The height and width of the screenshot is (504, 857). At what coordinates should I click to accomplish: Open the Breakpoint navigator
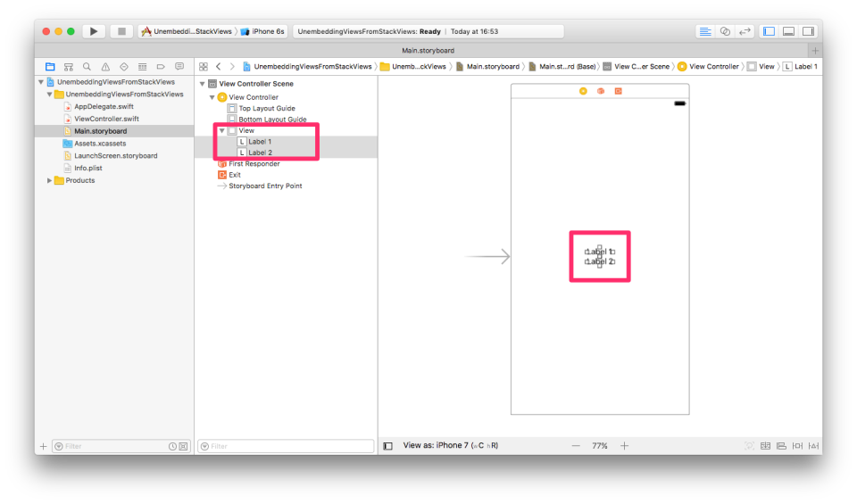point(161,67)
